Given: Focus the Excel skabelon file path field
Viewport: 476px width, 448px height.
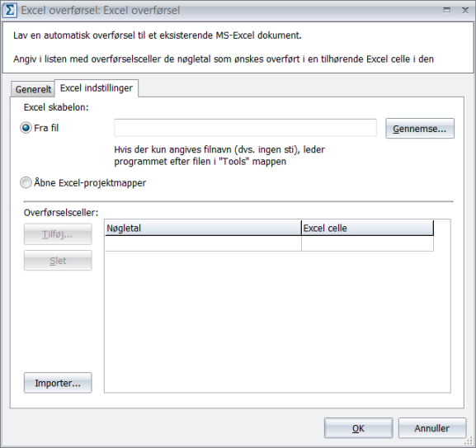Looking at the screenshot, I should (245, 128).
